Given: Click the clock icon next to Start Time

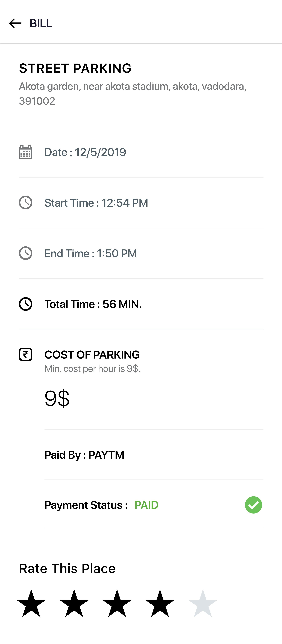Looking at the screenshot, I should point(25,202).
